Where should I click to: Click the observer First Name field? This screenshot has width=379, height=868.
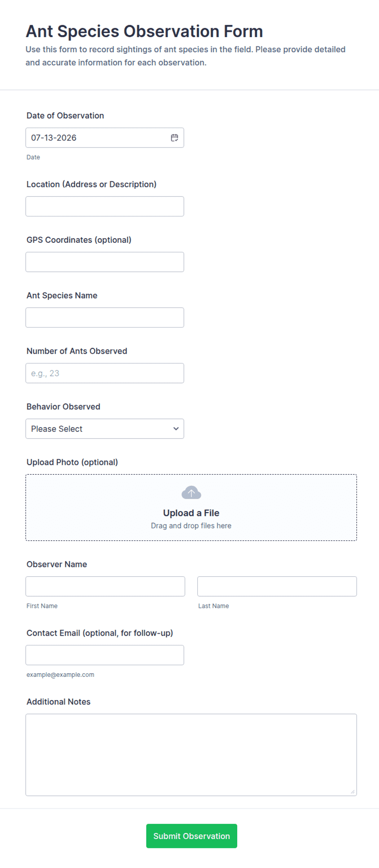(x=105, y=586)
